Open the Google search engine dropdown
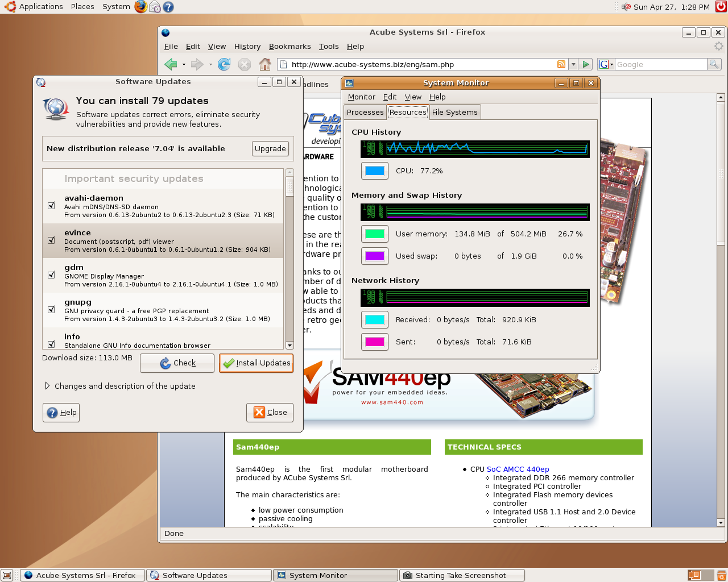The height and width of the screenshot is (582, 728). tap(606, 64)
